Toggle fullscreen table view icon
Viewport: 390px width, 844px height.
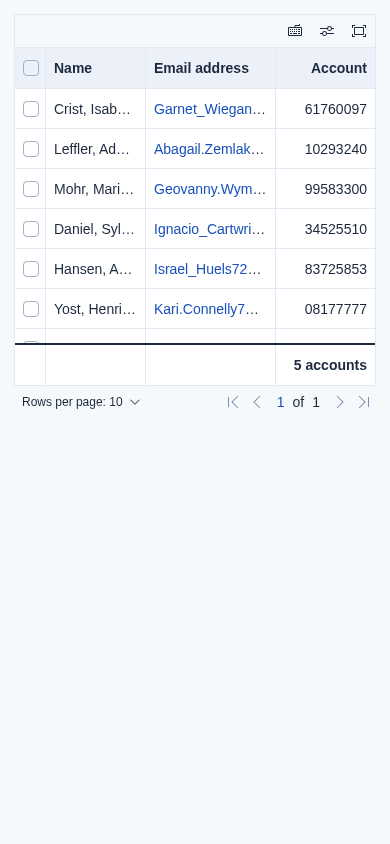point(359,31)
